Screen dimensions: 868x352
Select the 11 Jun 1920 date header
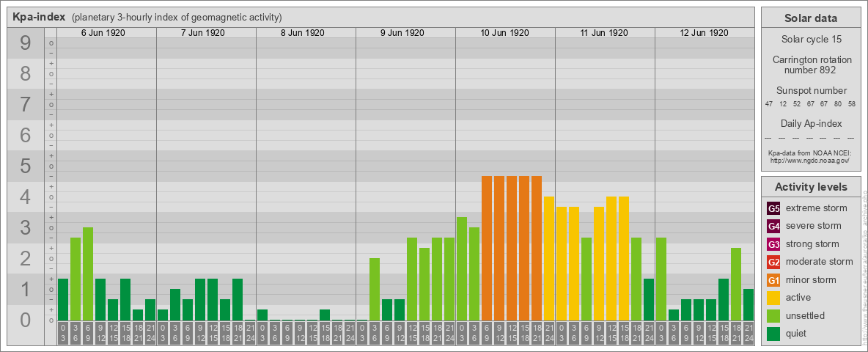pyautogui.click(x=604, y=33)
